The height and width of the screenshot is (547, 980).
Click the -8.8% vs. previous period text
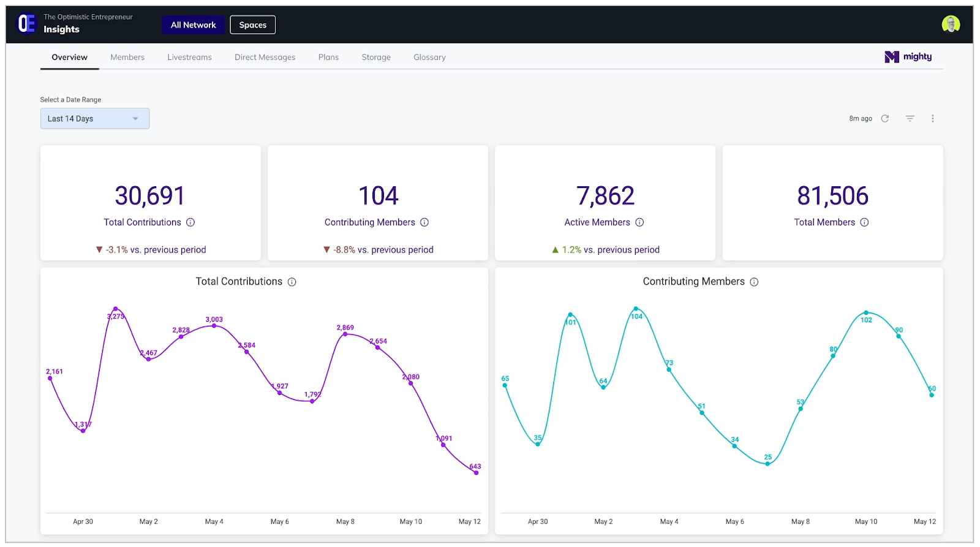(379, 250)
